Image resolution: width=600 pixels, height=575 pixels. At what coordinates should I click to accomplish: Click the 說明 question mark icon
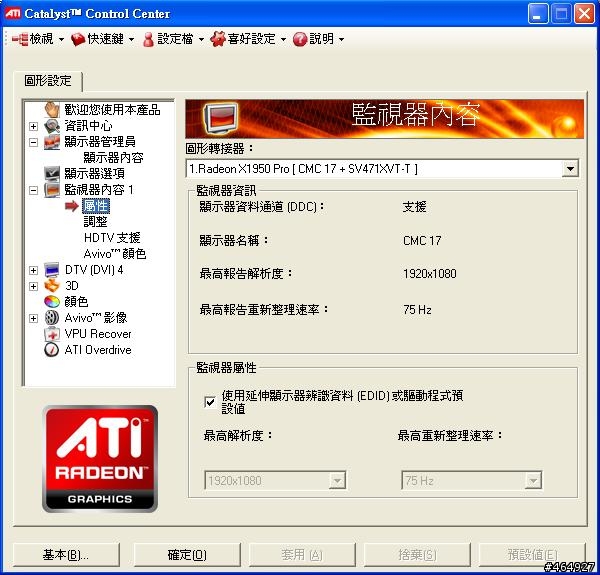[x=300, y=39]
